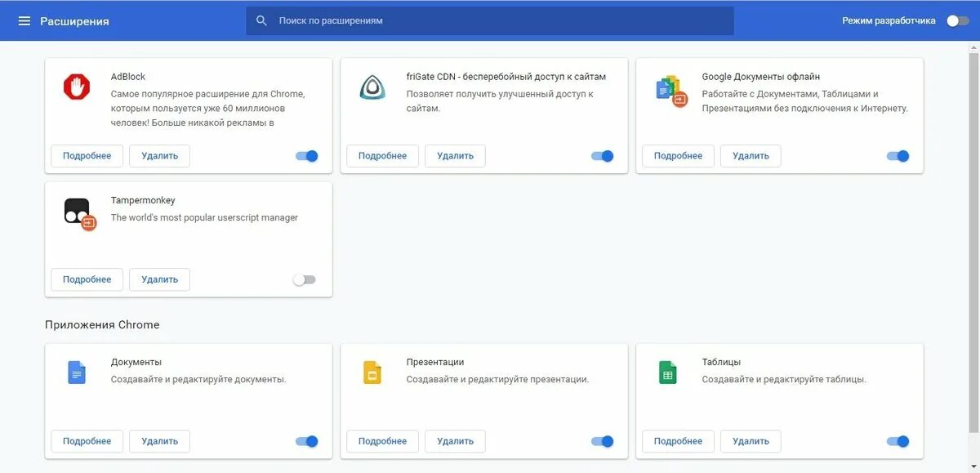Open Подробнее for Таблицы app
The width and height of the screenshot is (980, 473).
tap(678, 441)
